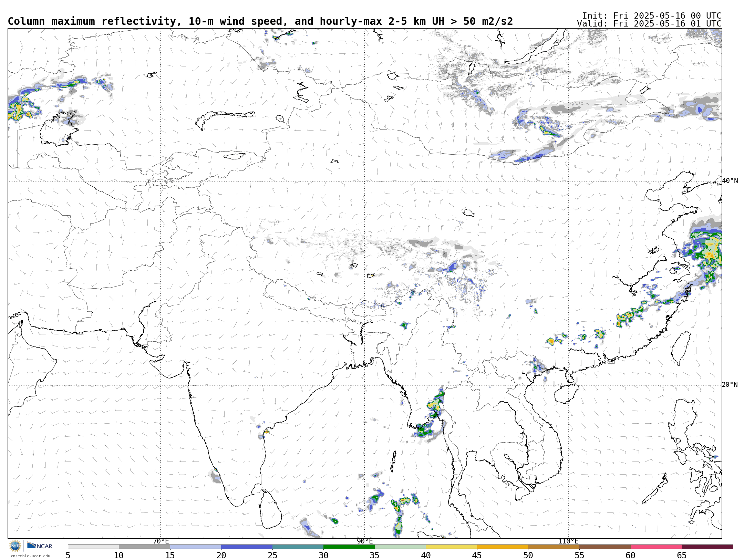
Task: Click the 90°E longitude label
Action: [365, 541]
